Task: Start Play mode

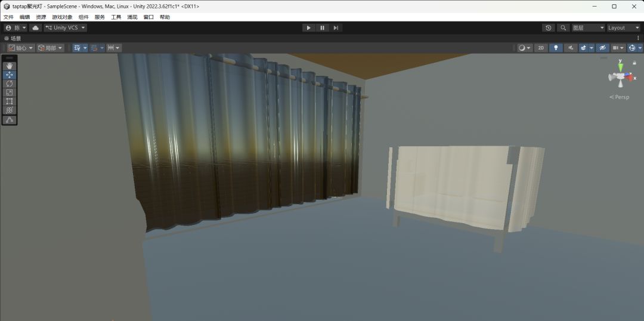Action: pos(308,28)
